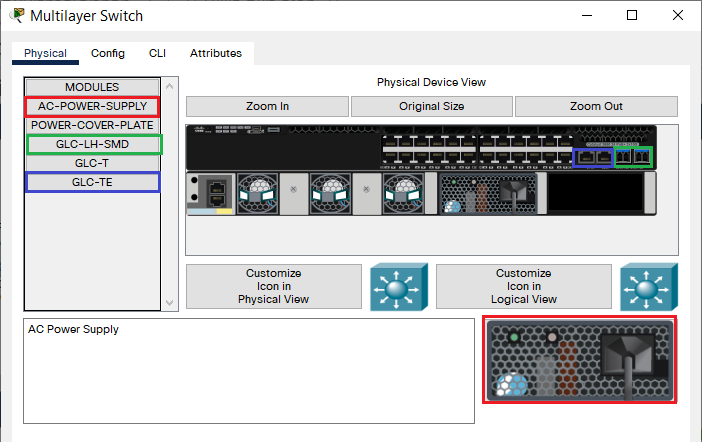Maximize the Multilayer Switch window

click(x=632, y=15)
